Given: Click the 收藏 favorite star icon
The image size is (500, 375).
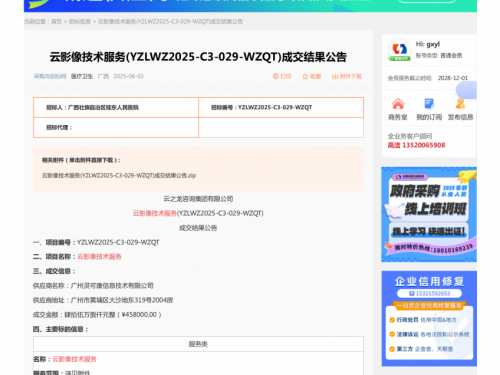Looking at the screenshot, I should (x=305, y=76).
